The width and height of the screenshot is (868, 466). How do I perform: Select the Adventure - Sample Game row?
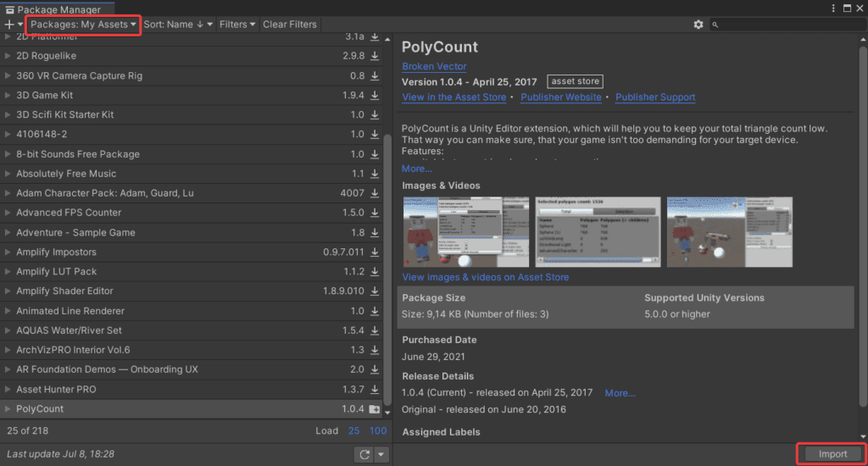[192, 232]
